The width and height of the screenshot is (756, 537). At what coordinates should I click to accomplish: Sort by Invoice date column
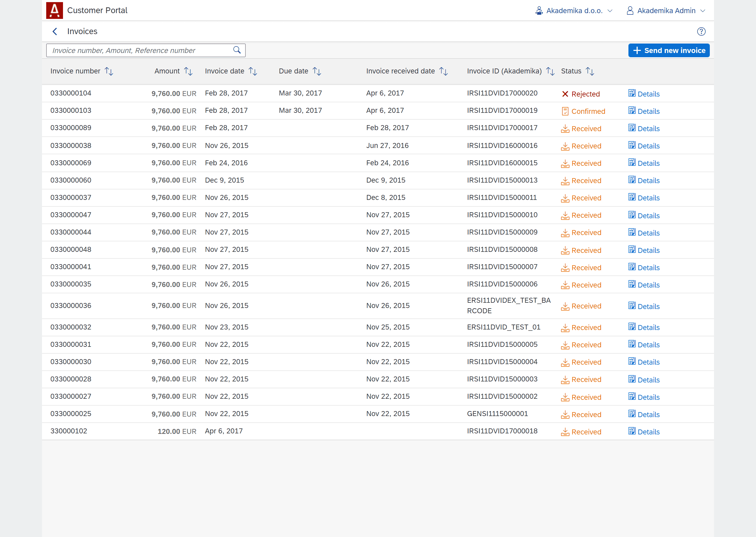253,71
